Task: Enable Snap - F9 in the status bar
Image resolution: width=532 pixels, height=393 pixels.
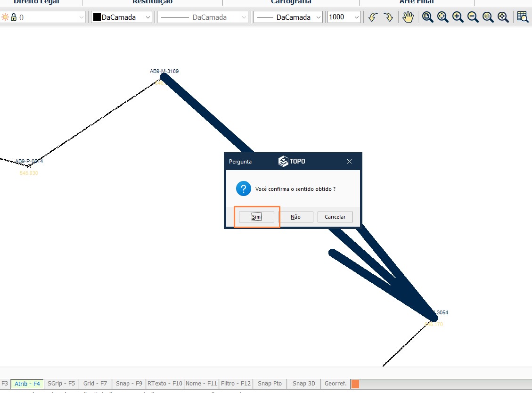Action: 128,383
